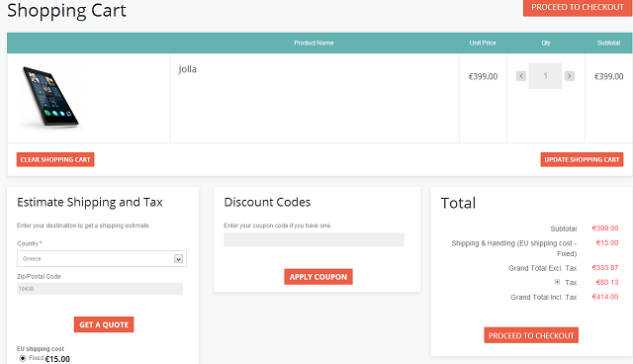
Task: Select the Subtotal €399.00 in Total panel
Action: tap(605, 228)
